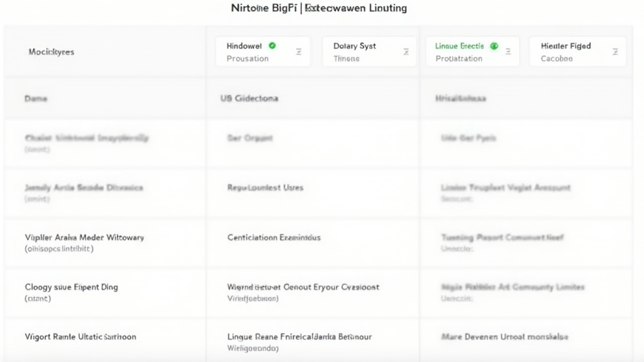The height and width of the screenshot is (362, 644).
Task: Select the Centiclationn Ezamintdus cell
Action: 274,238
